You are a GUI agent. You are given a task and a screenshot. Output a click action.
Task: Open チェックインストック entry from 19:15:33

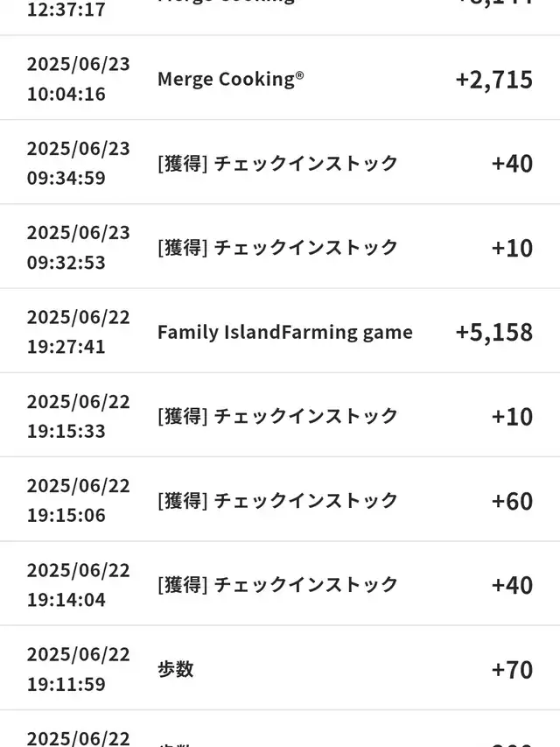pos(277,416)
